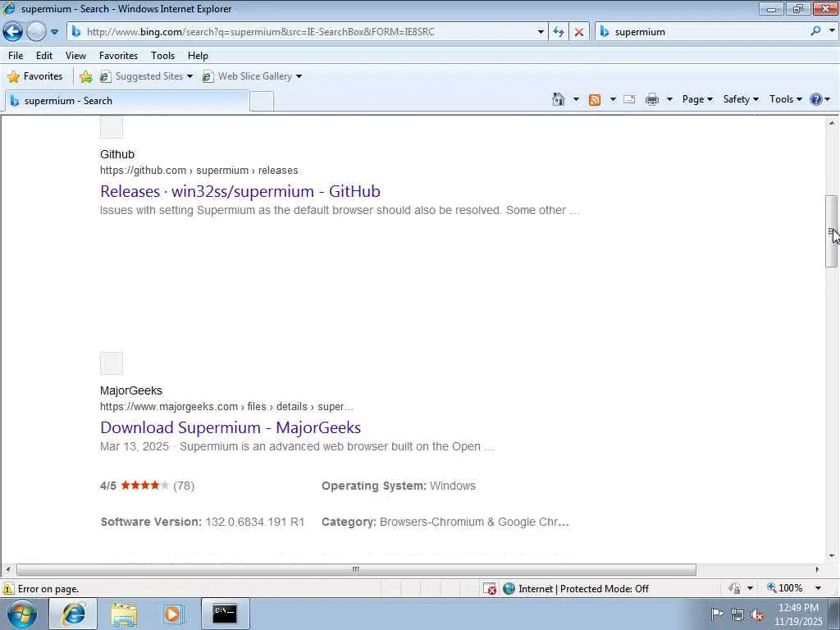The width and height of the screenshot is (840, 630).
Task: Click the MajorGeeks result favicon placeholder
Action: pyautogui.click(x=112, y=363)
